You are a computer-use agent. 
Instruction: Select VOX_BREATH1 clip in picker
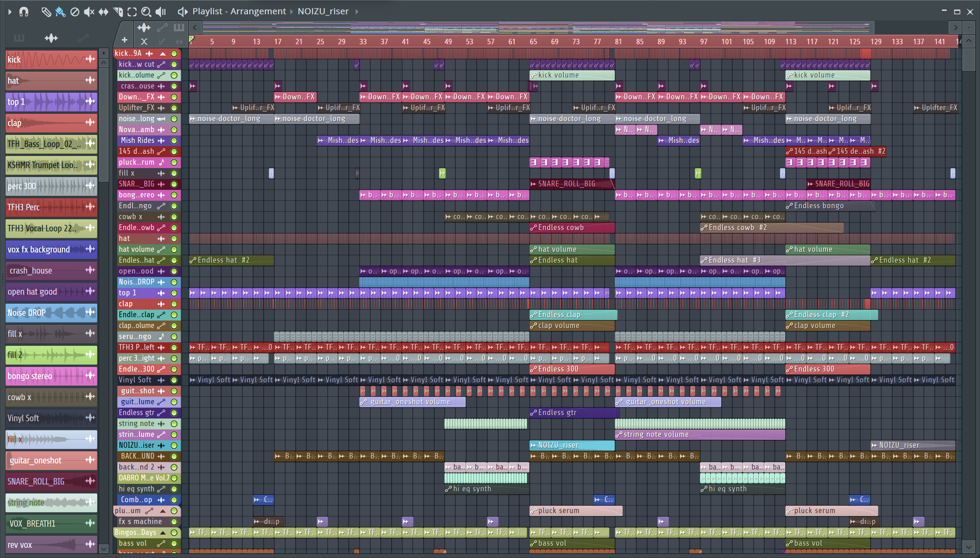click(x=51, y=524)
